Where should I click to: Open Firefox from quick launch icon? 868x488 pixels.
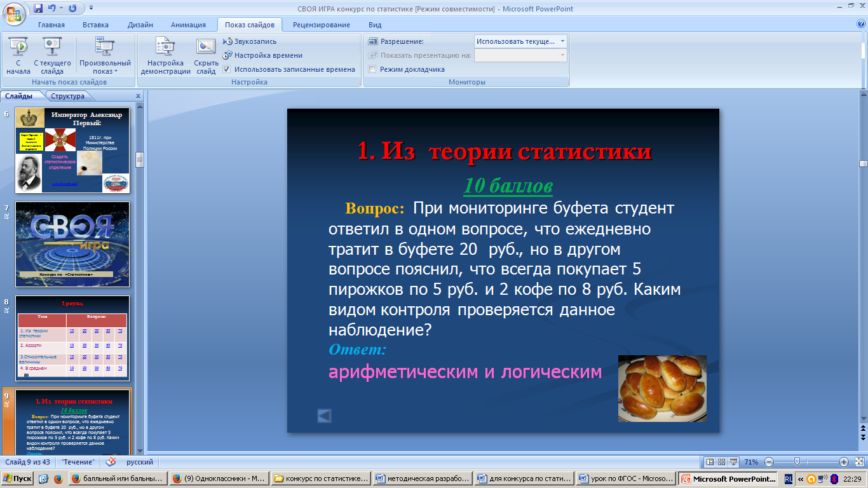coord(58,478)
